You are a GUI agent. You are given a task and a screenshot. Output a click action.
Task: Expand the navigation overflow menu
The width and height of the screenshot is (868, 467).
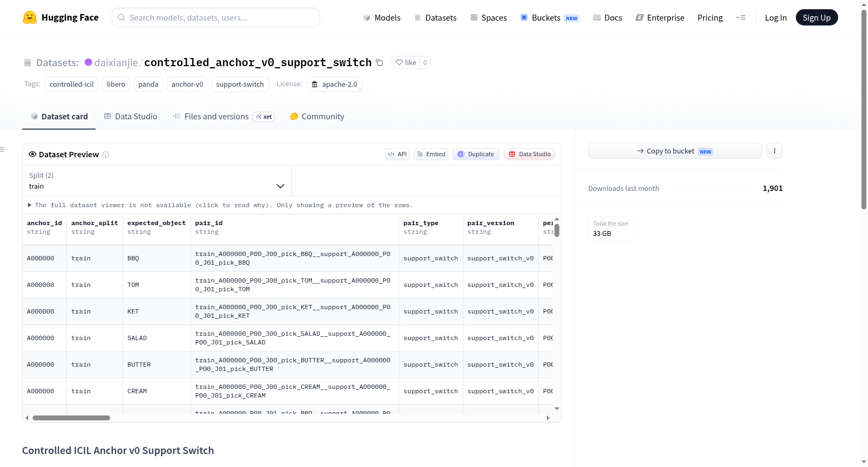[x=741, y=17]
